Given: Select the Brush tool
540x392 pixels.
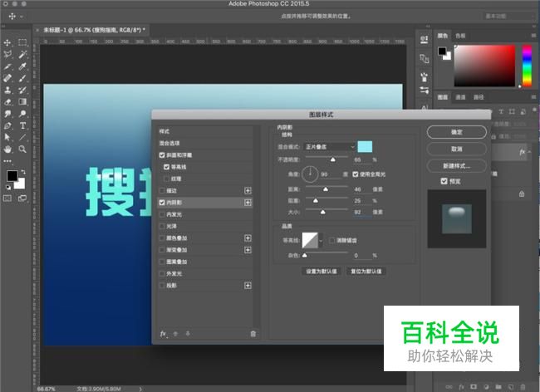Looking at the screenshot, I should 22,78.
